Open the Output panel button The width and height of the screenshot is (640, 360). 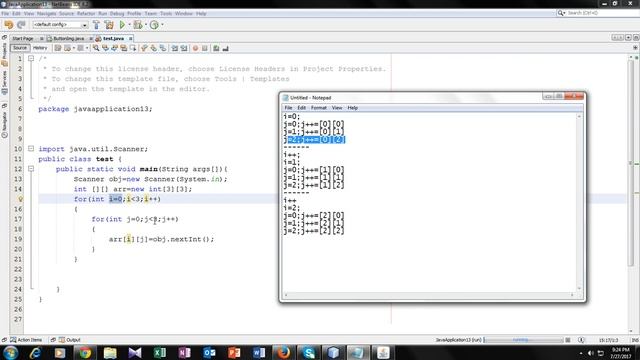point(70,340)
